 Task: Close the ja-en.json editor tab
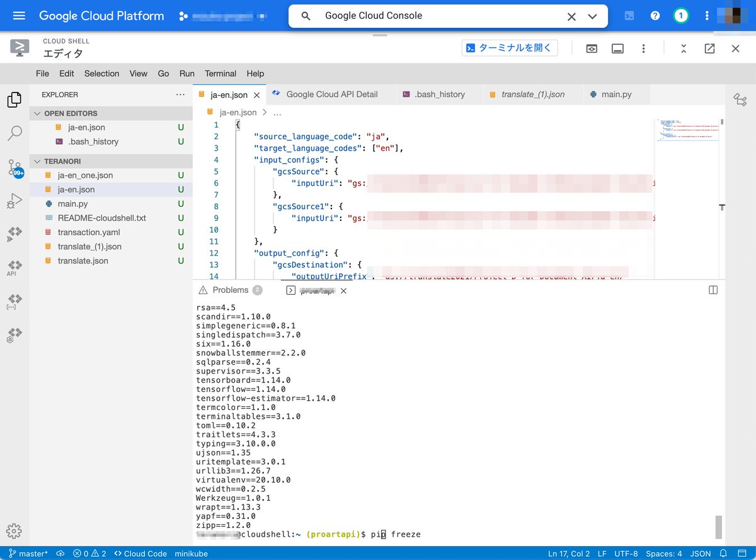(x=256, y=95)
